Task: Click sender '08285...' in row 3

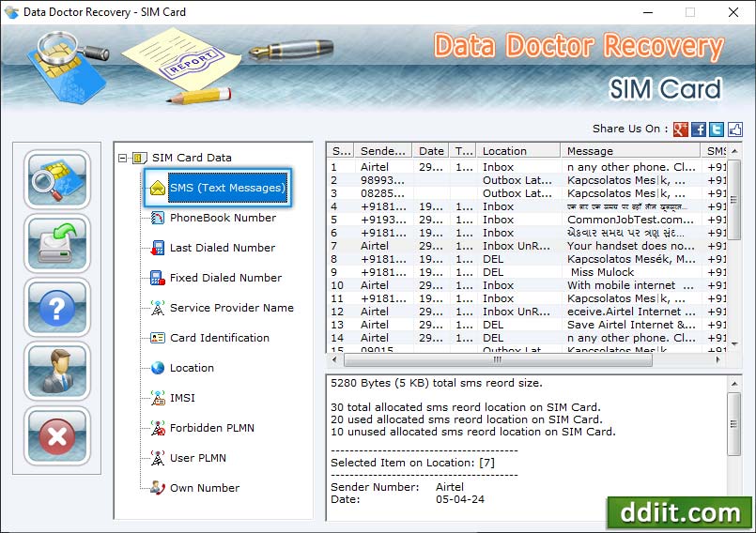Action: pyautogui.click(x=382, y=193)
